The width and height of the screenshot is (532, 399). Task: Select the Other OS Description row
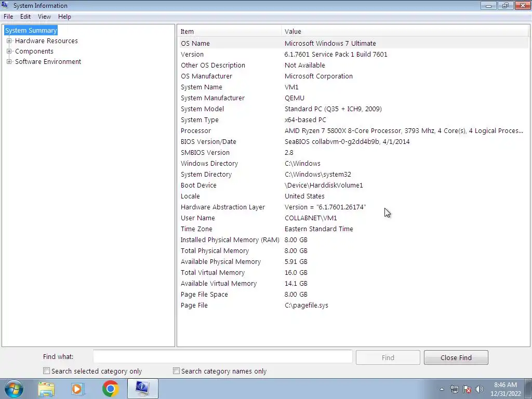[353, 65]
